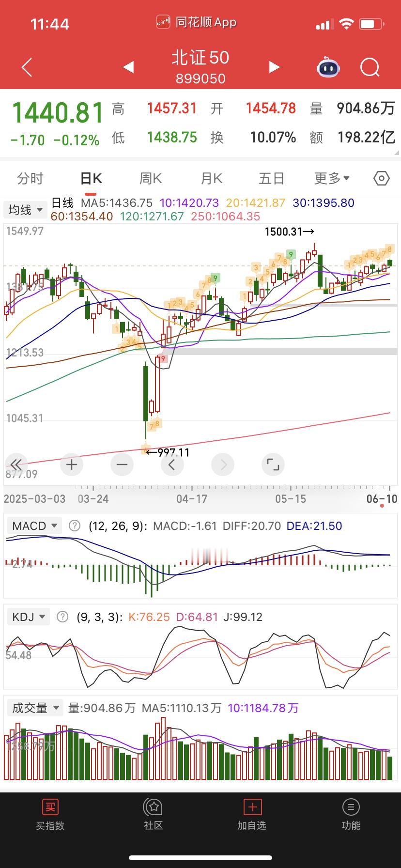Tap the current price 1440.81

tap(58, 112)
